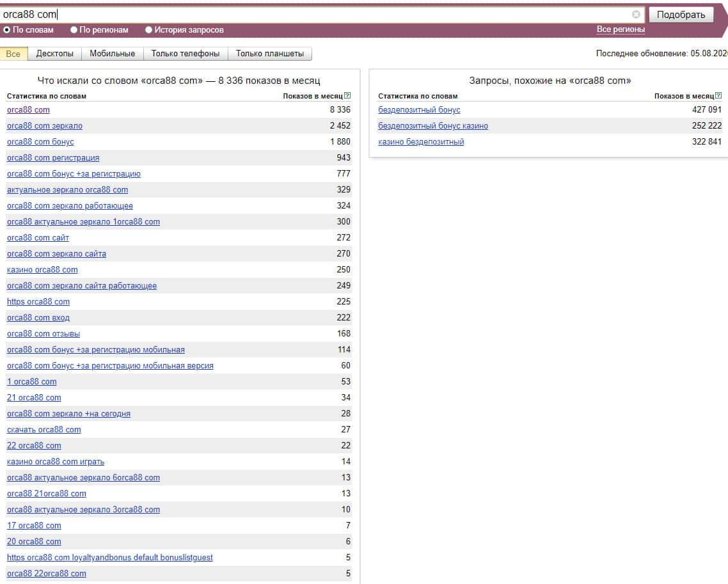The height and width of the screenshot is (584, 728).
Task: Switch to the 'Только телефоны' tab
Action: pos(185,54)
